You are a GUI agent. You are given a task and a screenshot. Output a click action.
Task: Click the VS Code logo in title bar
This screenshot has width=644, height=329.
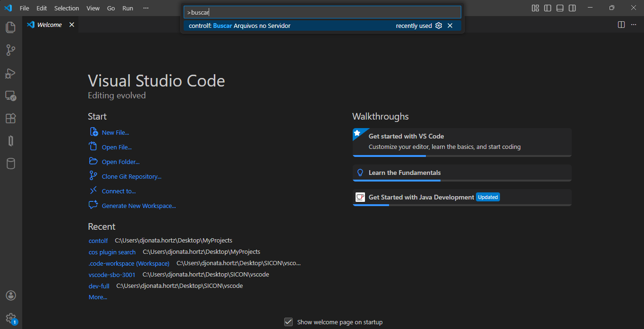[8, 8]
